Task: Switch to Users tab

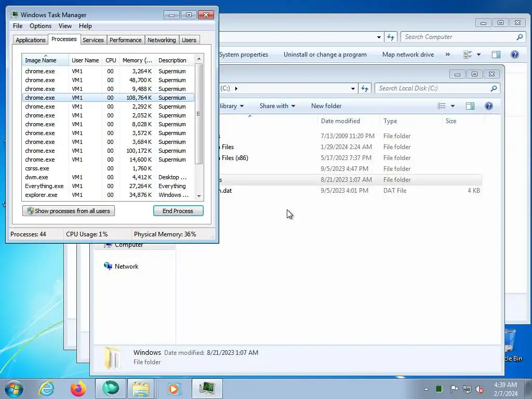Action: [189, 40]
